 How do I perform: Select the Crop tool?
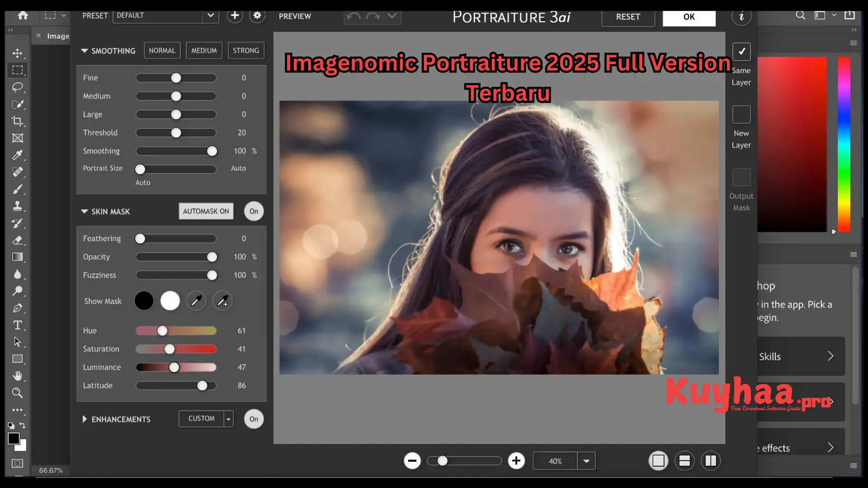tap(17, 121)
